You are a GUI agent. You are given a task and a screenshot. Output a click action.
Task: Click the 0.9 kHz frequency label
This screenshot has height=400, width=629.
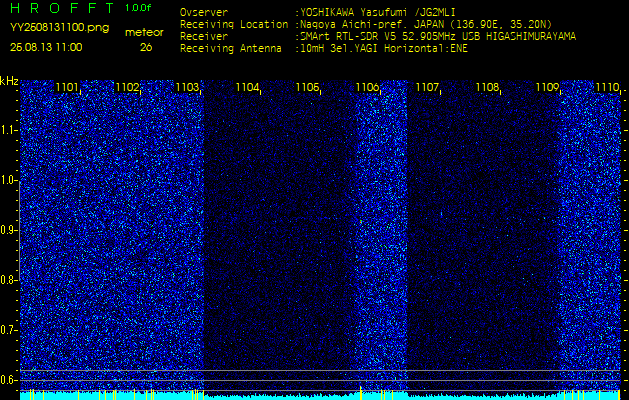click(8, 231)
